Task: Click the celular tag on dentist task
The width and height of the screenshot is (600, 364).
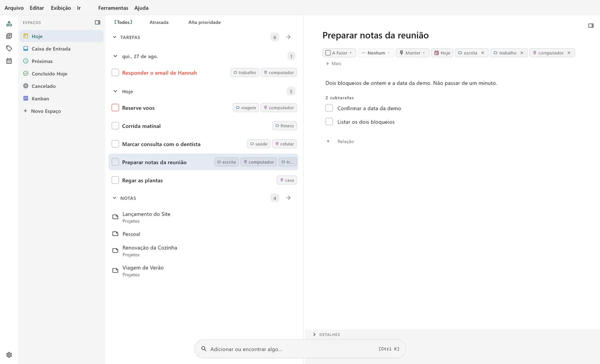Action: point(284,144)
